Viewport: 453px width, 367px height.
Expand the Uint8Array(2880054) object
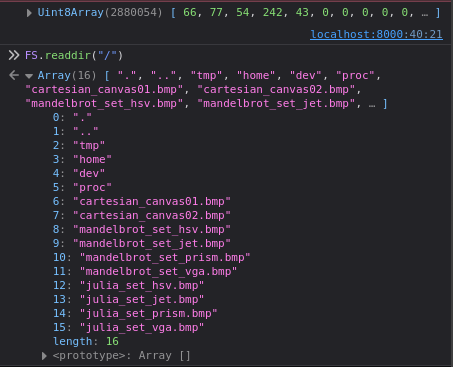pos(29,13)
